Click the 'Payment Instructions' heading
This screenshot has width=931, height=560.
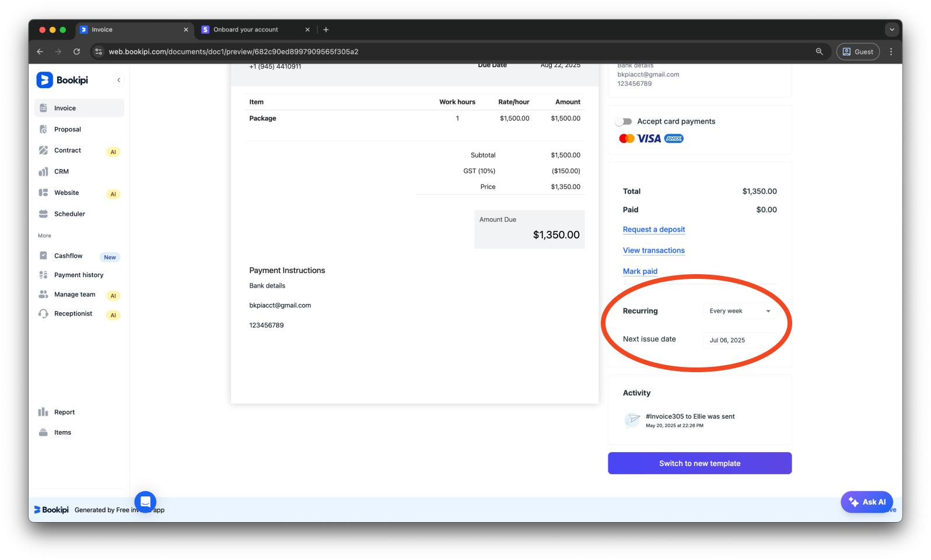287,270
